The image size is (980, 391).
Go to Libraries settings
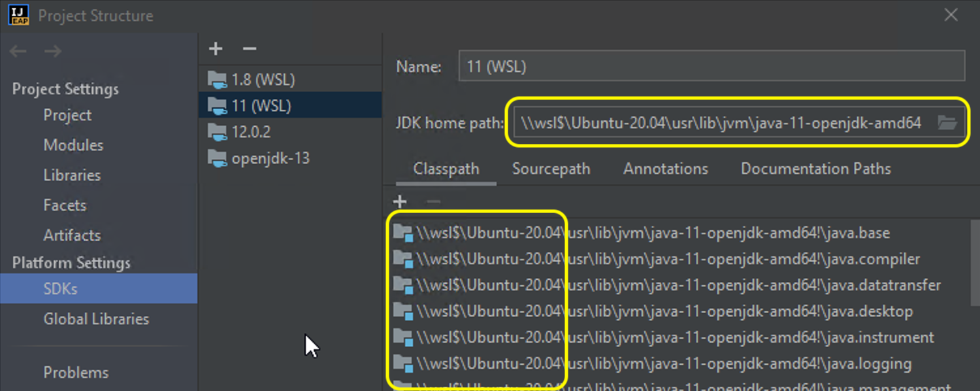(x=72, y=175)
